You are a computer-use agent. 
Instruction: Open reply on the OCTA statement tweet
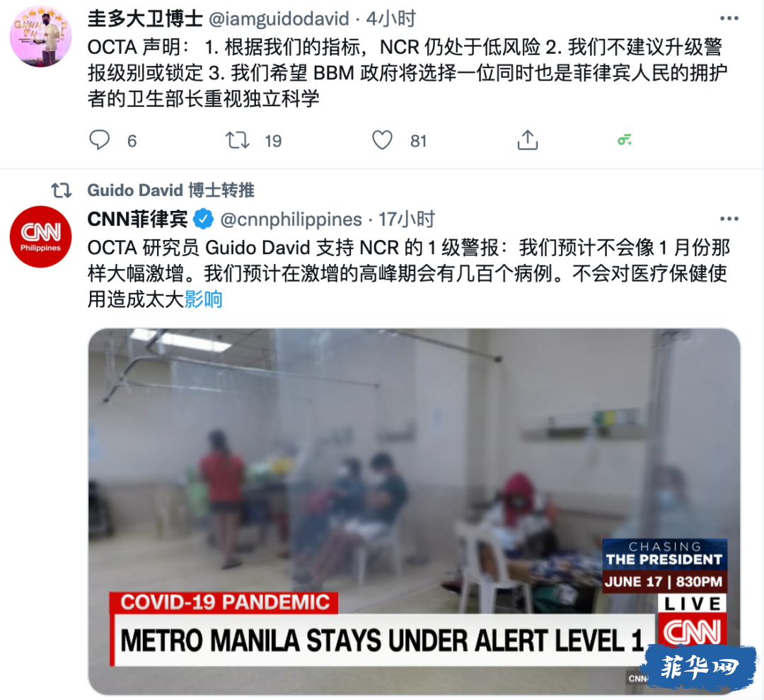pos(100,140)
